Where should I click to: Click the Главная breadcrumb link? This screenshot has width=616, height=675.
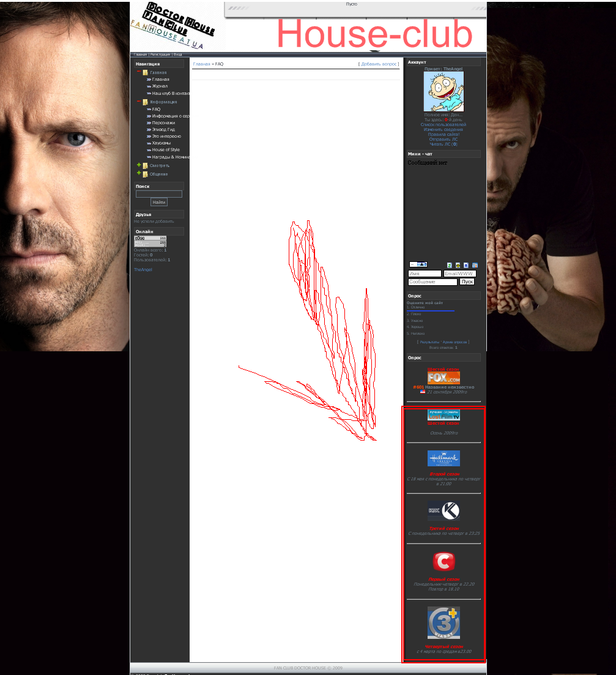(202, 64)
